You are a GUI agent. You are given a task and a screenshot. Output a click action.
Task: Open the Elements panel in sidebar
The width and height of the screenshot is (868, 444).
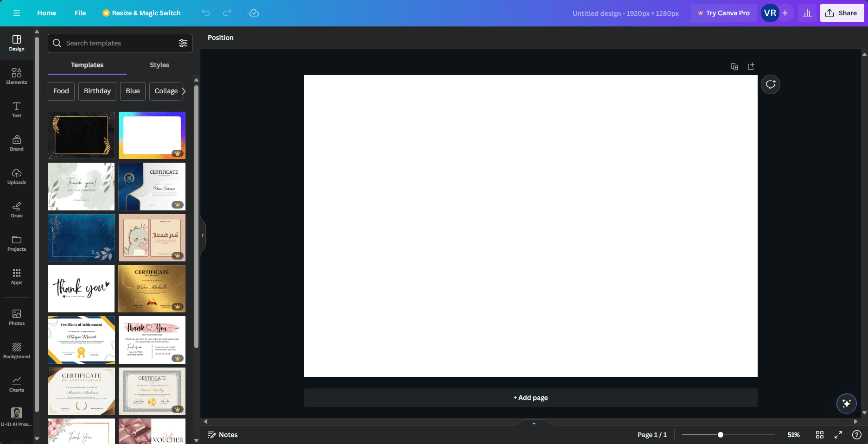[17, 76]
